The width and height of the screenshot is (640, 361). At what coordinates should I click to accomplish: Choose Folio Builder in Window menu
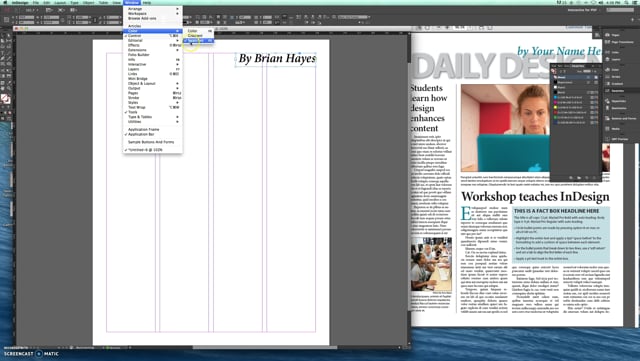[153, 55]
